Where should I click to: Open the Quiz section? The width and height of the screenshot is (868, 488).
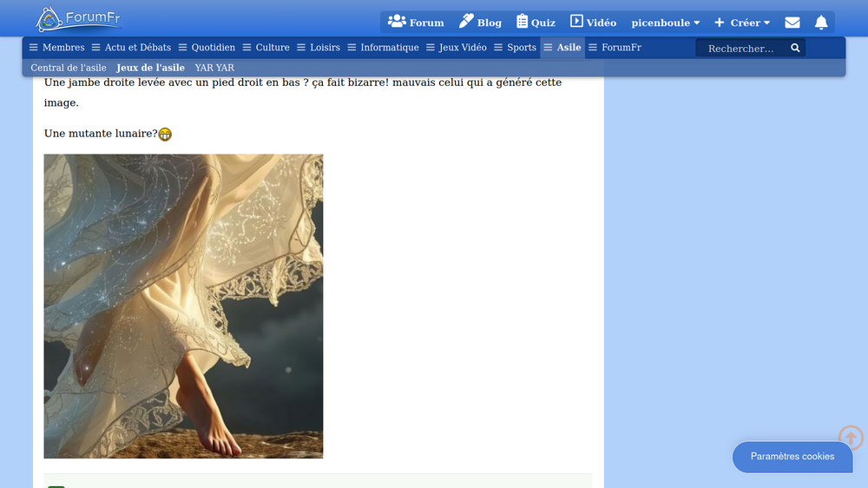[x=536, y=23]
